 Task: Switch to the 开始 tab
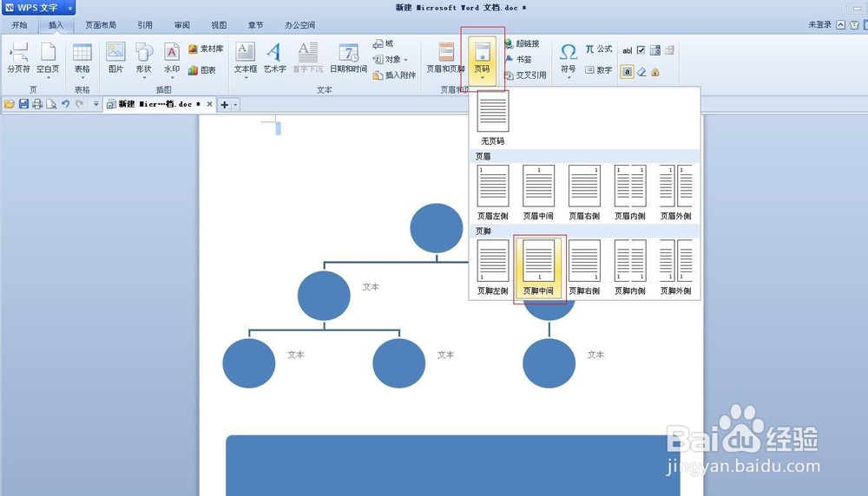click(19, 25)
